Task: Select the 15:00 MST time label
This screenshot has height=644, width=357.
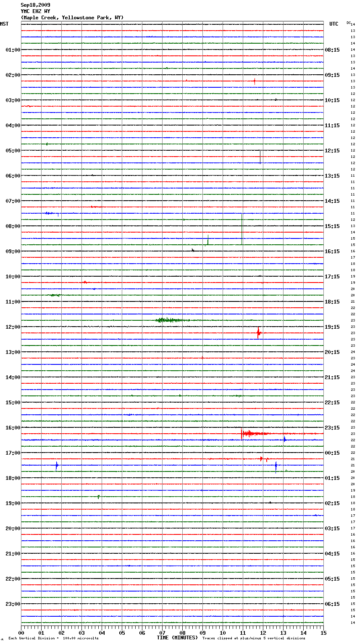Action: [13, 403]
